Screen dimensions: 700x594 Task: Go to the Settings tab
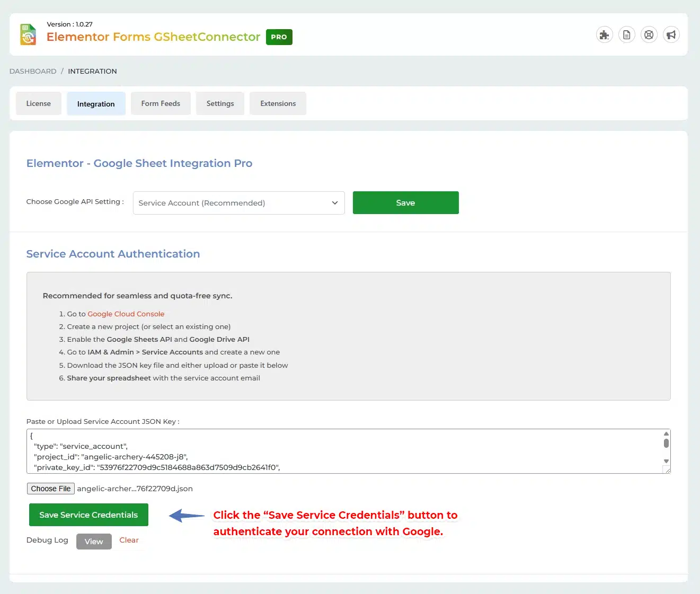tap(220, 104)
